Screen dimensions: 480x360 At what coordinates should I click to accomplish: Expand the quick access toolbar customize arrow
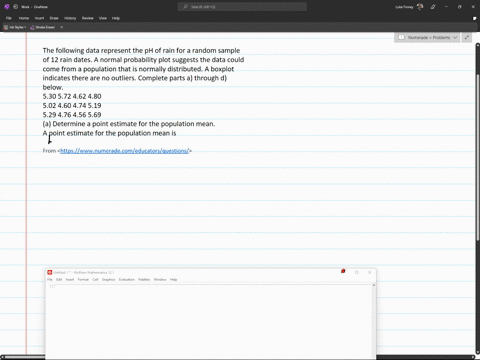click(62, 27)
